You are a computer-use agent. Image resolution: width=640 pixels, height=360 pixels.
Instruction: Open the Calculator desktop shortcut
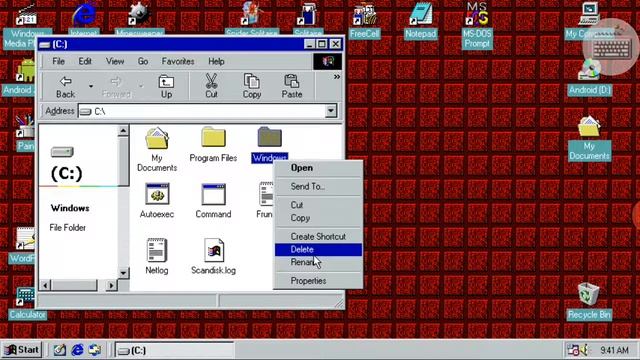[27, 303]
